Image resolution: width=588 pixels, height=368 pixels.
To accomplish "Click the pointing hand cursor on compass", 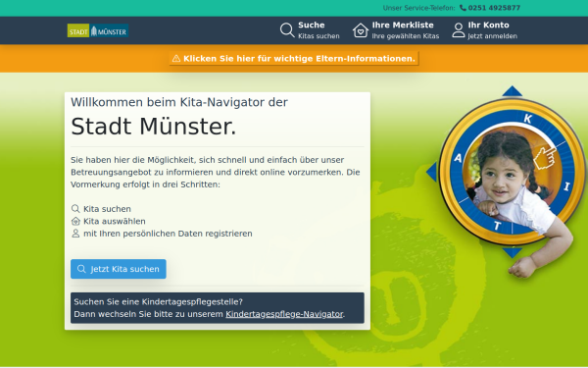I will pos(545,158).
